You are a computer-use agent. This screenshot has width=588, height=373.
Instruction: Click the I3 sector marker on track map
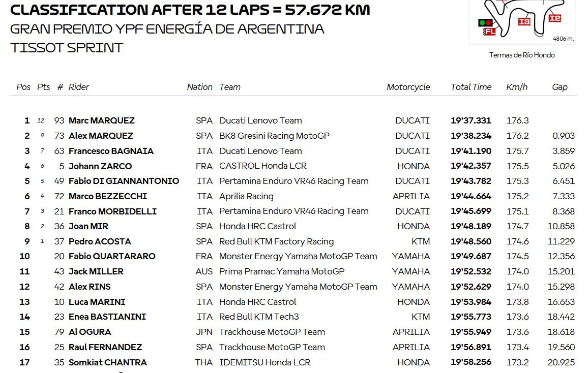[524, 22]
